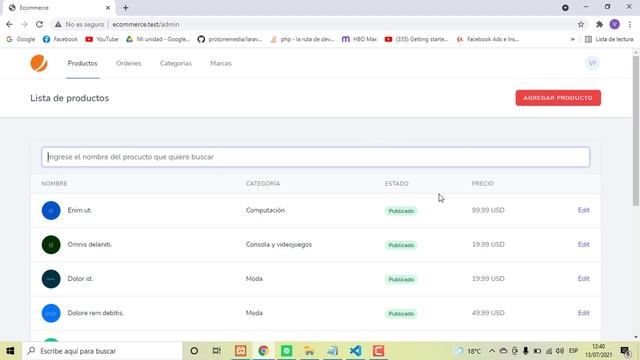Edit the Enim ut. product
This screenshot has height=360, width=640.
(584, 210)
